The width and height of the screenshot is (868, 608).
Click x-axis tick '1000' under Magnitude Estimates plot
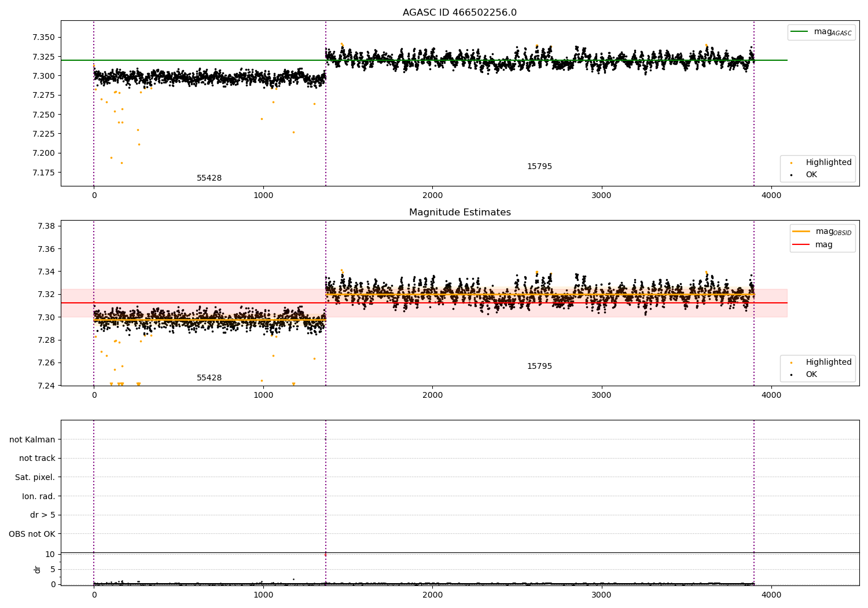click(x=263, y=395)
